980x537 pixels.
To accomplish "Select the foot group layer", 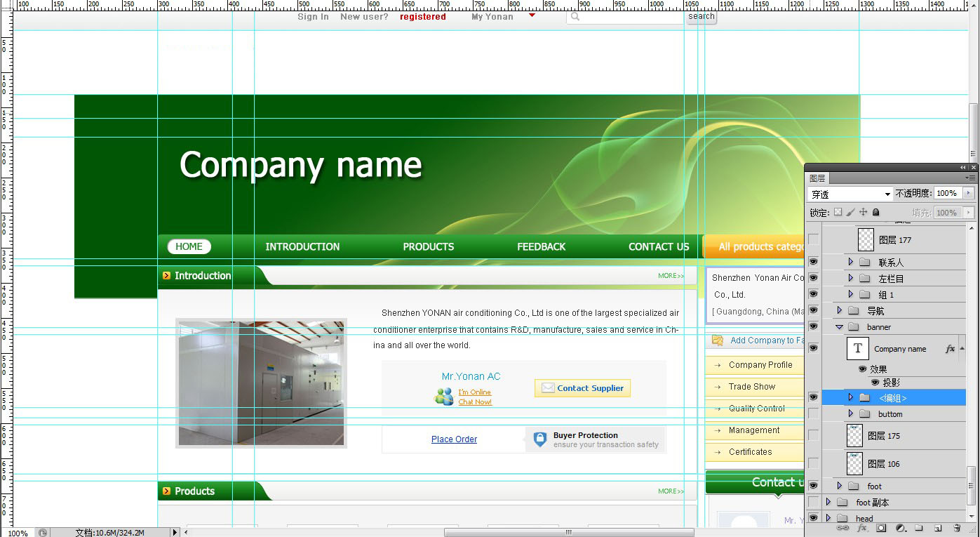I will (875, 486).
